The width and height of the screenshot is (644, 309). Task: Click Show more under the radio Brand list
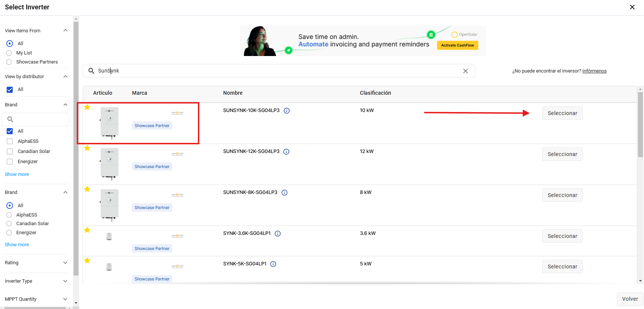(x=17, y=245)
